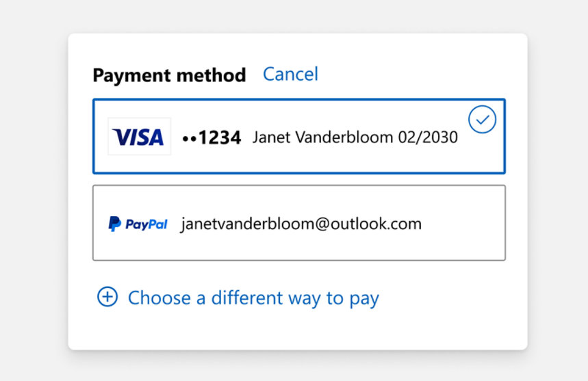588x381 pixels.
Task: Click the masked card number ••1234
Action: (x=212, y=137)
